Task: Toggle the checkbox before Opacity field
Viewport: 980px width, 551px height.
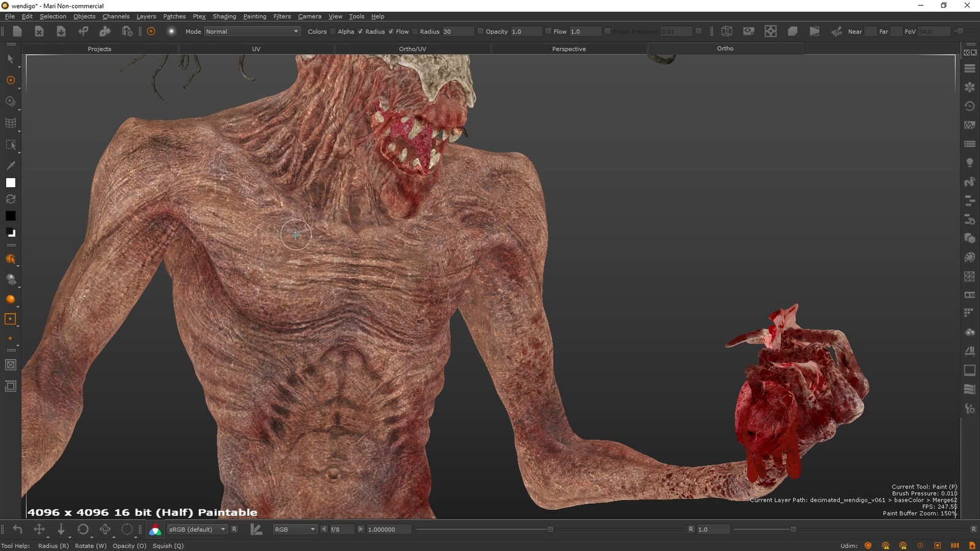Action: [480, 31]
